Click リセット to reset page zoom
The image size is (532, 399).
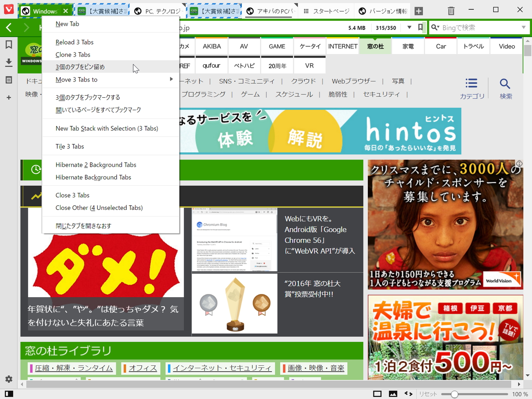(x=428, y=394)
